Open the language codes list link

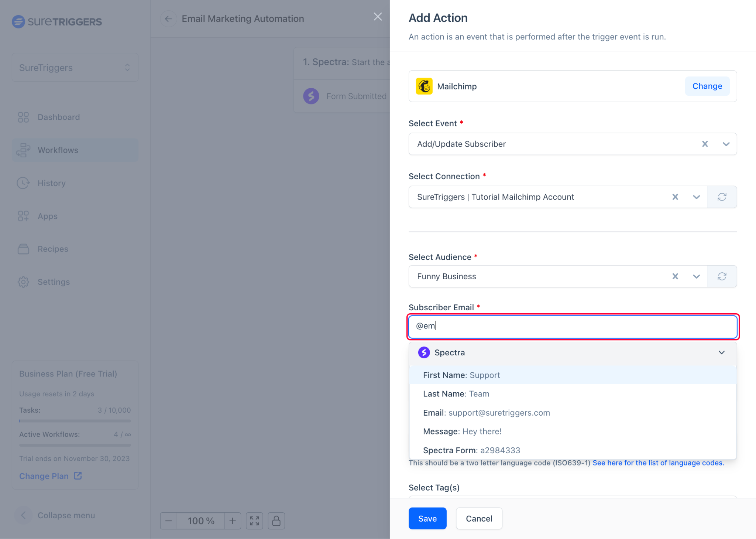(x=658, y=463)
